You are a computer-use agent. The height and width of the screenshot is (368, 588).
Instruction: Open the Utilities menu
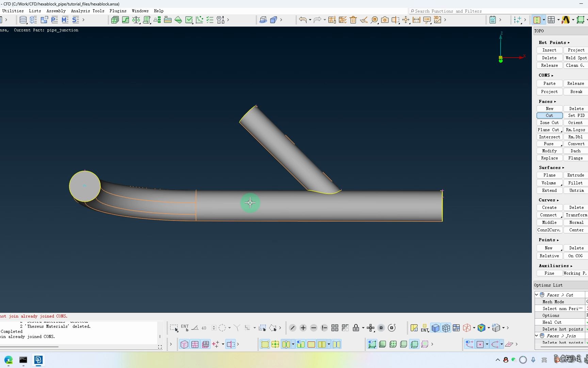tap(13, 11)
